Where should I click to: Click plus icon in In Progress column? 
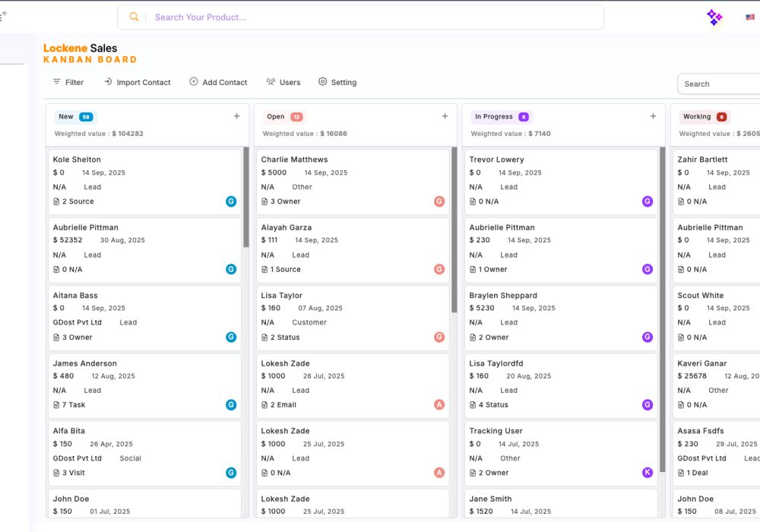[x=653, y=116]
